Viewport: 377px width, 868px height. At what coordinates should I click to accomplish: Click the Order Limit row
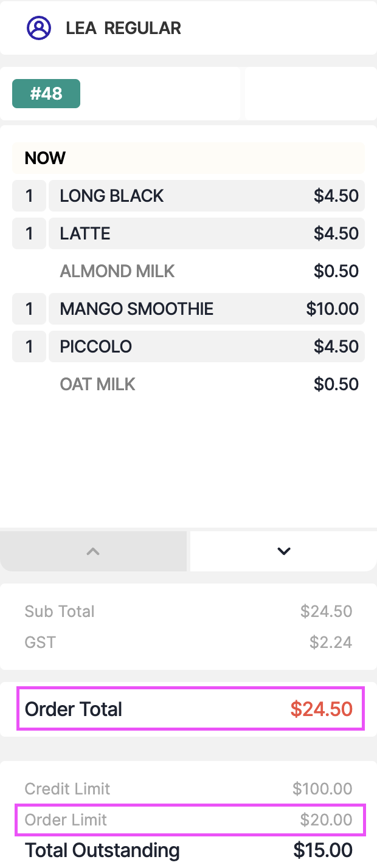(190, 819)
